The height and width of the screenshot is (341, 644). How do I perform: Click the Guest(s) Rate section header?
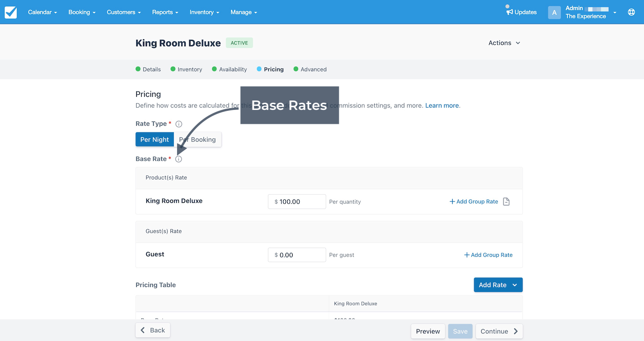click(164, 231)
